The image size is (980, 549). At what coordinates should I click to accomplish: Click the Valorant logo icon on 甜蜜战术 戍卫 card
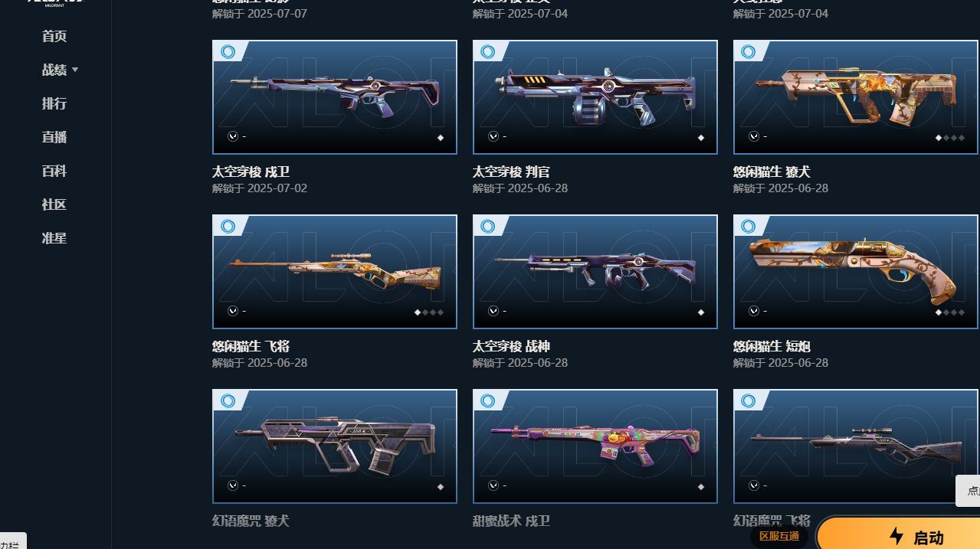pyautogui.click(x=493, y=485)
